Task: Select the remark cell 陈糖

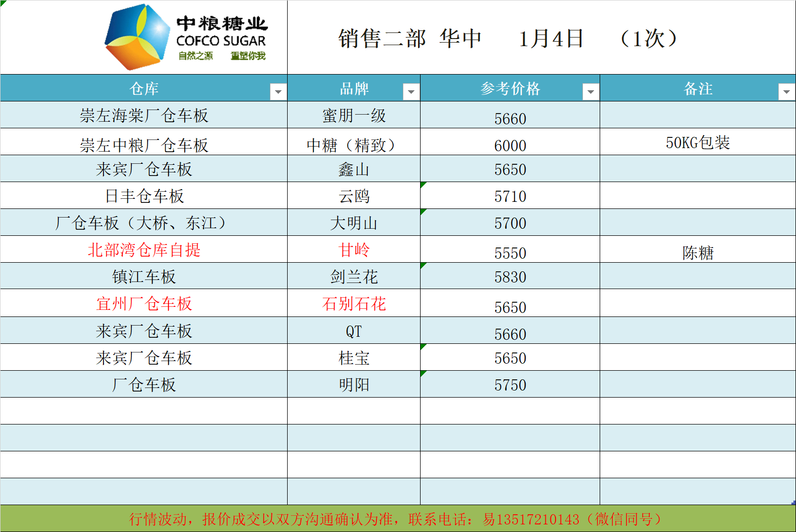Action: [x=698, y=252]
